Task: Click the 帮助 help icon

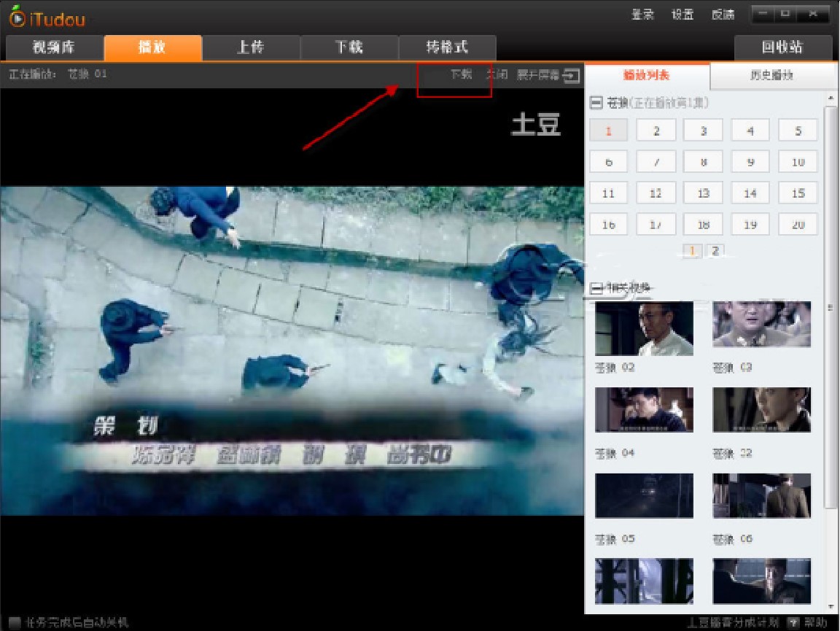Action: (x=793, y=622)
